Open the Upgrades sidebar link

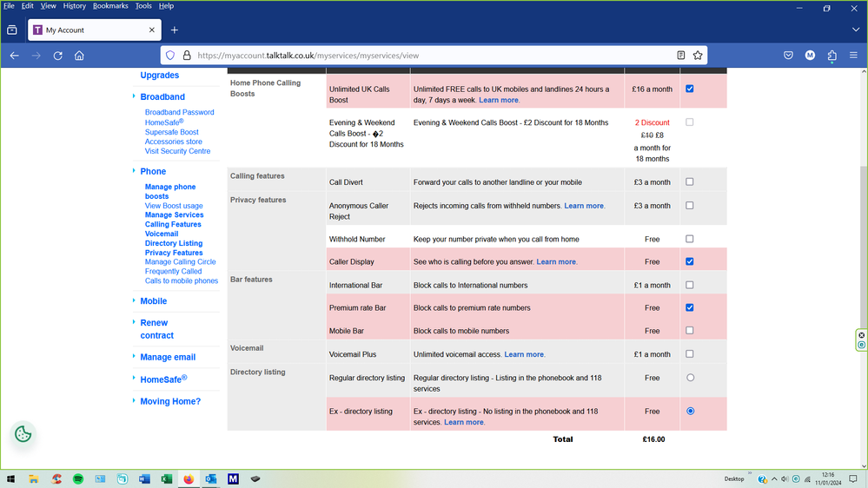point(159,76)
